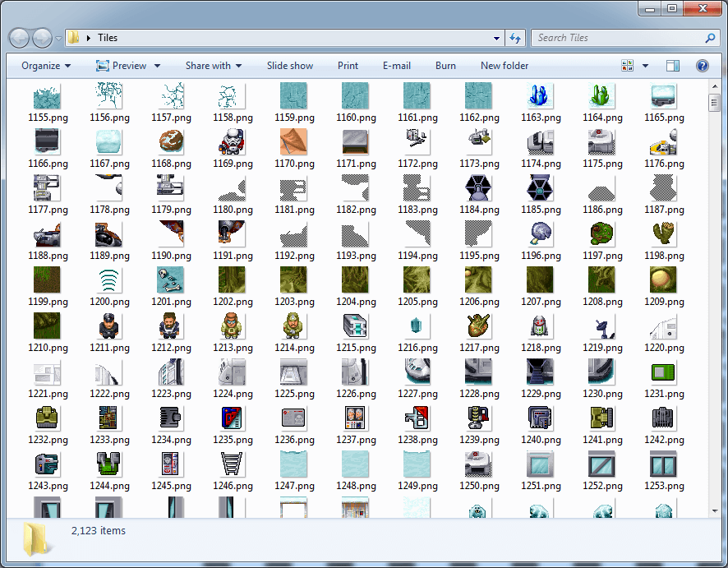Click in the Search Tiles field

click(x=616, y=38)
